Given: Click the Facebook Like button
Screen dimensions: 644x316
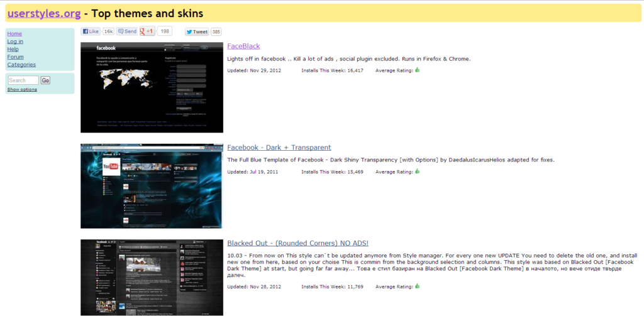Looking at the screenshot, I should point(91,31).
